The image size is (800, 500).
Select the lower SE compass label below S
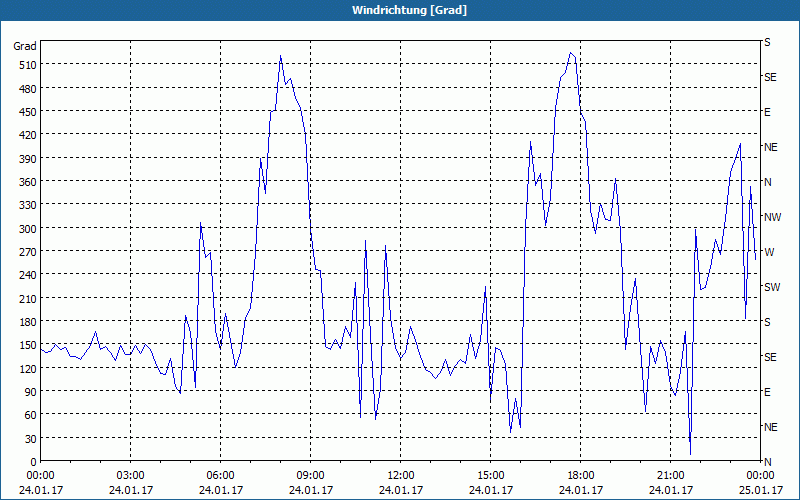click(770, 357)
